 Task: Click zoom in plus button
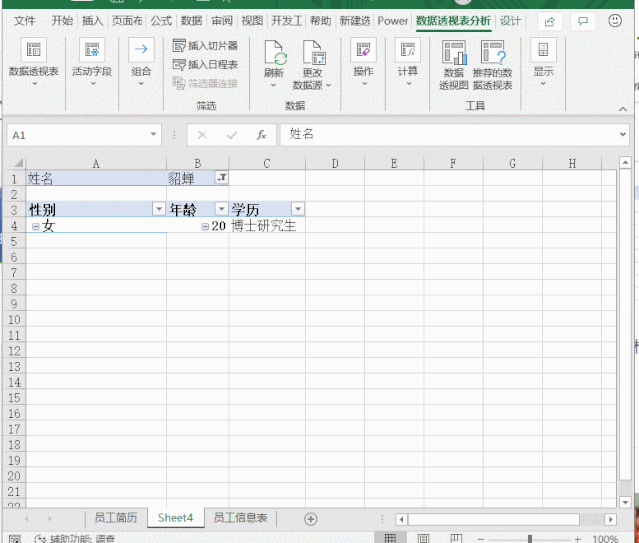coord(577,539)
